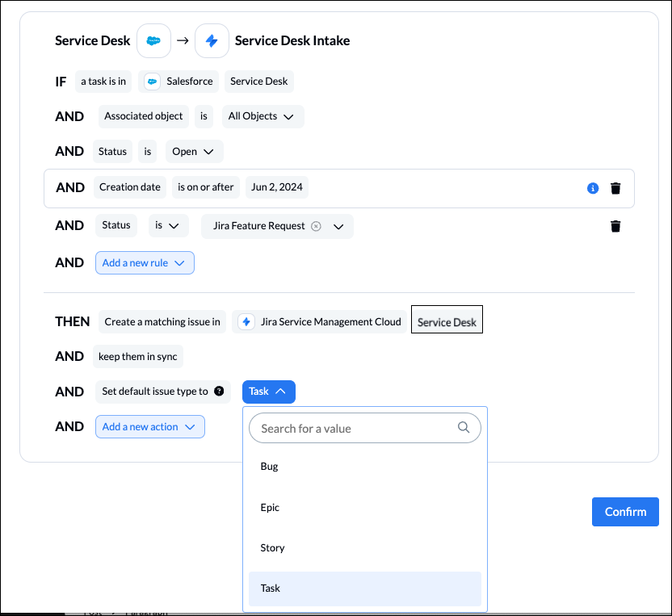
Task: Click the Status chip in the Jira Feature Request rule
Action: 116,225
